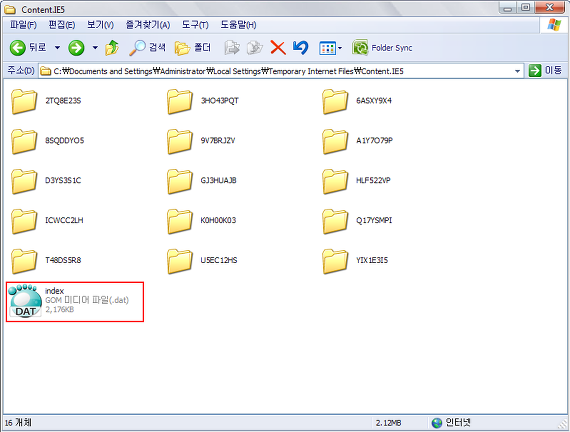
Task: Click the 인터넷 zone globe icon
Action: coord(437,423)
